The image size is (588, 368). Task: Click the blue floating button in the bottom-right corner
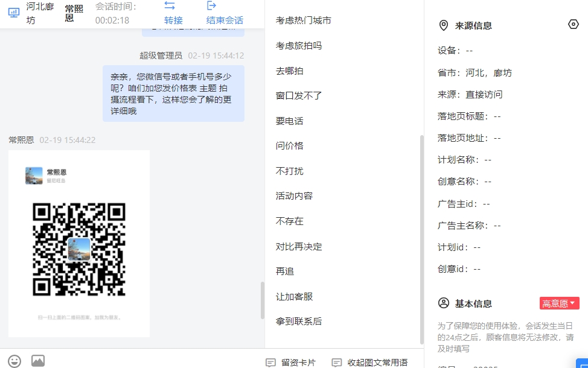582,364
